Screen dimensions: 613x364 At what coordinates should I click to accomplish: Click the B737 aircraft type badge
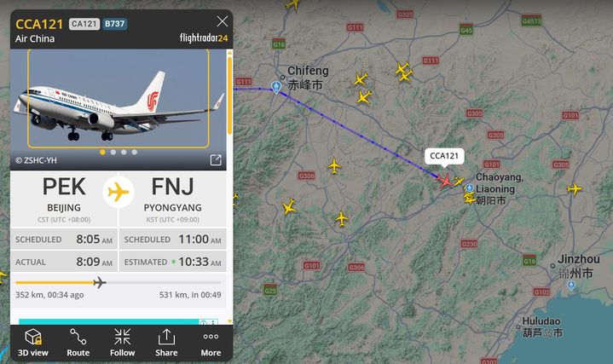(x=114, y=24)
